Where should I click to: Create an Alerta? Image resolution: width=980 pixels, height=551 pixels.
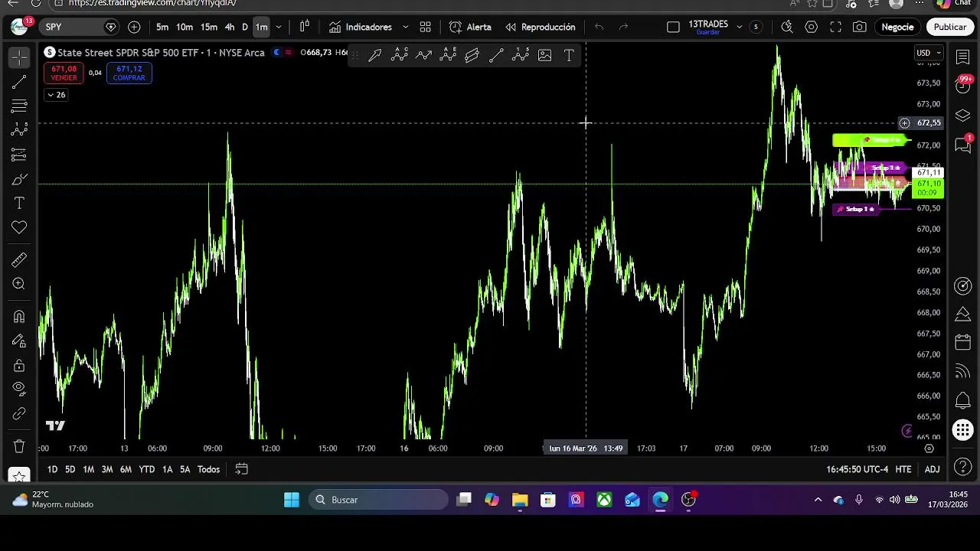click(471, 27)
